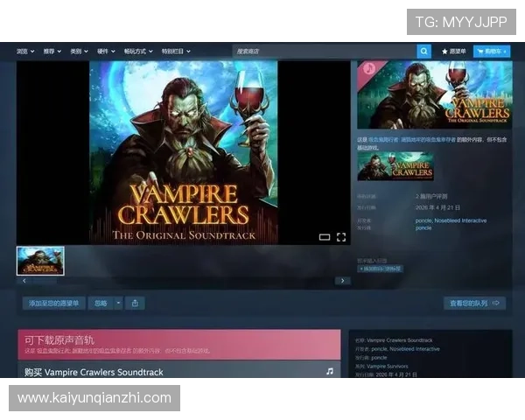525x420 pixels.
Task: Open the recommended menu
Action: [x=52, y=52]
